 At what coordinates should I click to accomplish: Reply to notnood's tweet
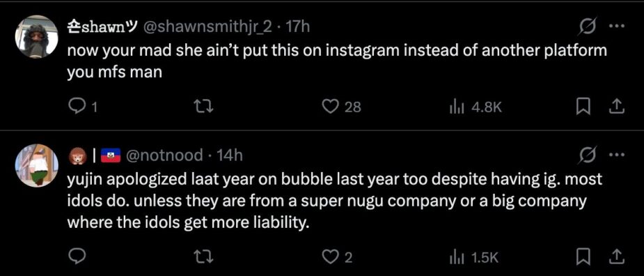coord(77,256)
